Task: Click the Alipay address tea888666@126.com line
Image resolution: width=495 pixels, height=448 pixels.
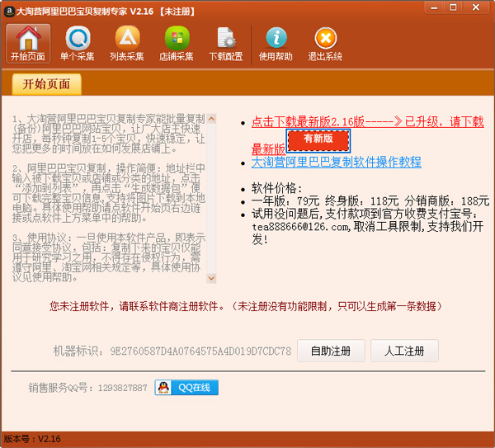Action: 367,227
